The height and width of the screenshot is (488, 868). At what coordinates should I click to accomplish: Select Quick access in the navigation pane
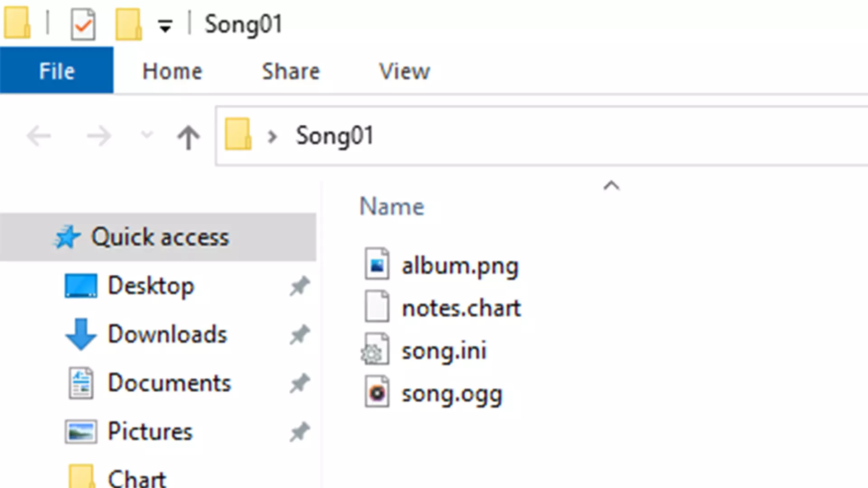tap(160, 237)
